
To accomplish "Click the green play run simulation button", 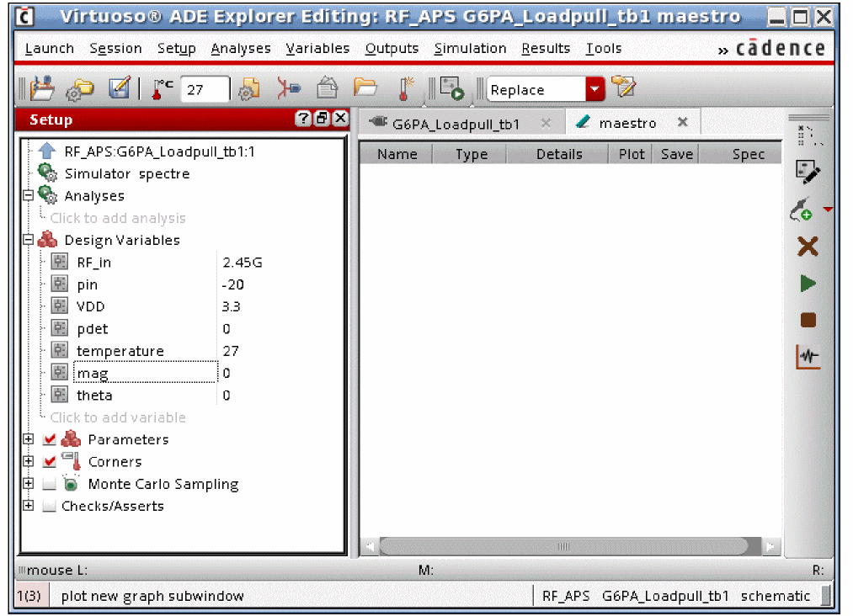I will tap(808, 284).
